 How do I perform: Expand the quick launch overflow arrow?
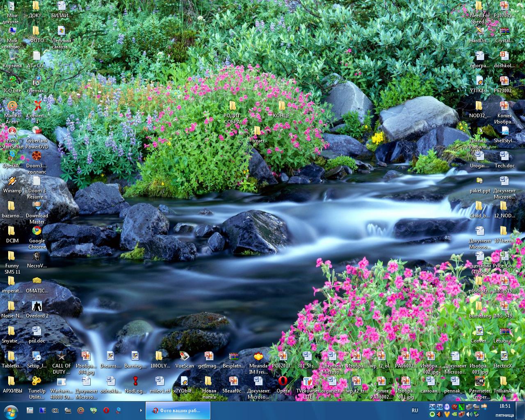pos(141,410)
